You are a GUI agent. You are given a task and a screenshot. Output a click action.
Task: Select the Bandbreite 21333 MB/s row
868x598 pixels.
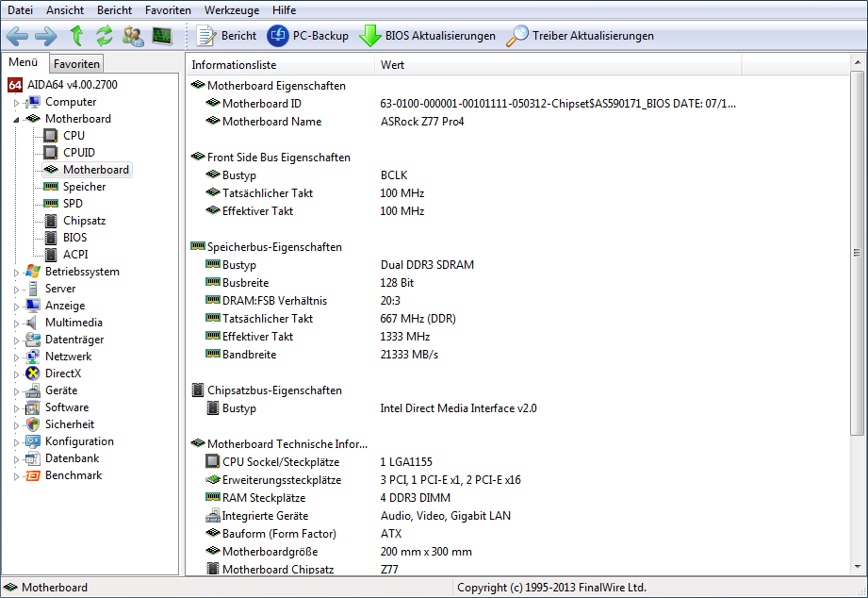(517, 354)
